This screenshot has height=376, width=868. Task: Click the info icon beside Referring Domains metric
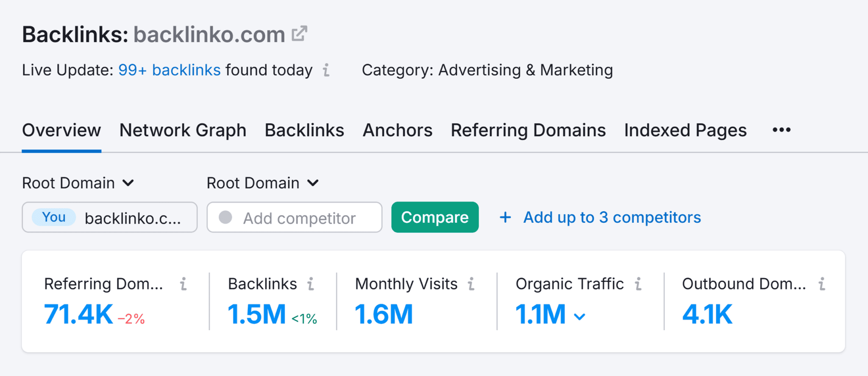tap(184, 284)
